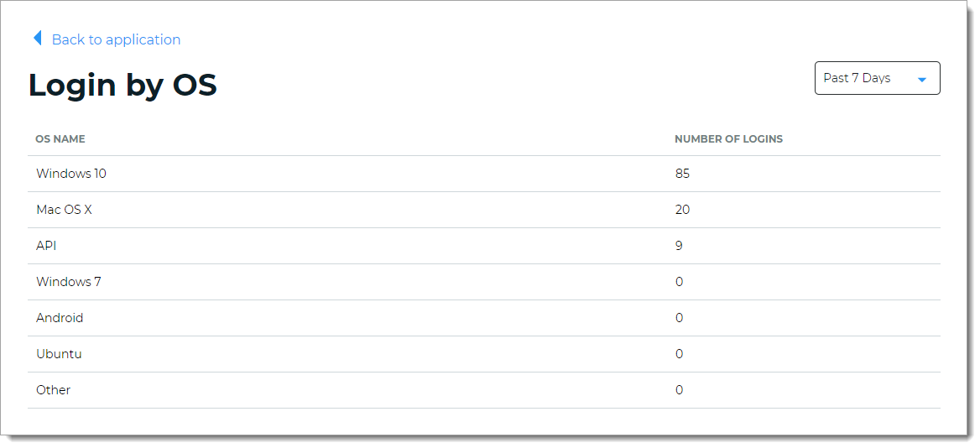This screenshot has height=448, width=980.
Task: Select the Ubuntu row
Action: 59,354
